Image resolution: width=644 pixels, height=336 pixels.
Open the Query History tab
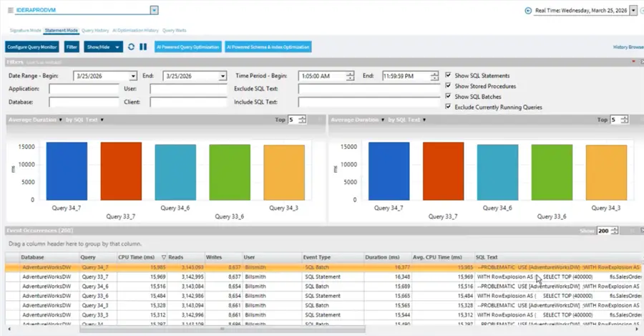tap(95, 30)
